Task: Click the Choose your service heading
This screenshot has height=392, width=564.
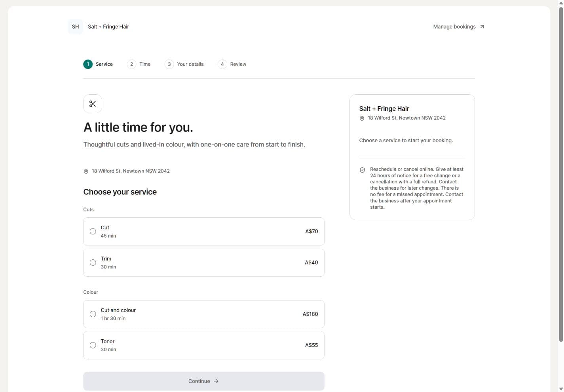Action: [x=120, y=192]
